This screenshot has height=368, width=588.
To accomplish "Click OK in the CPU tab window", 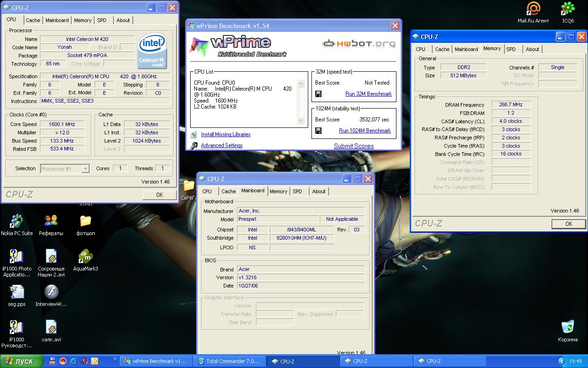I will click(x=159, y=195).
